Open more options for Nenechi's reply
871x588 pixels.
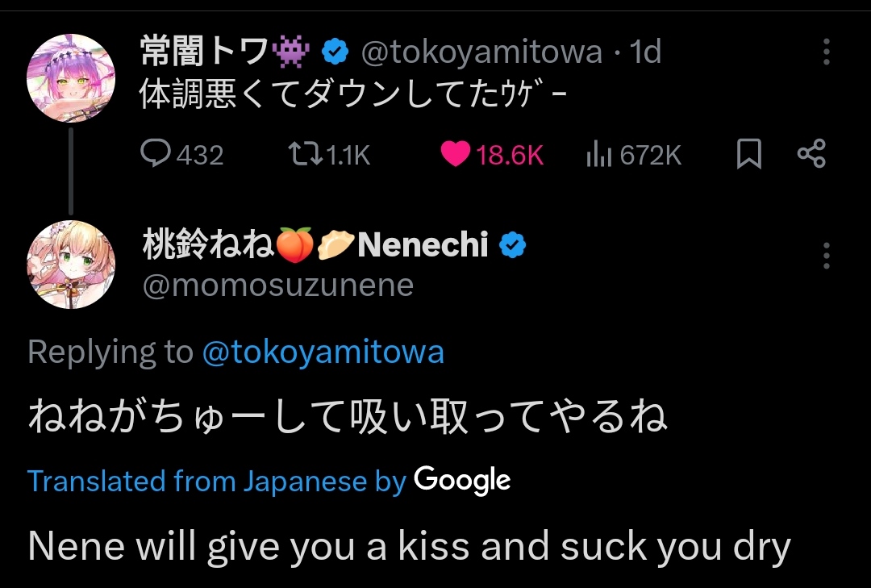point(826,256)
